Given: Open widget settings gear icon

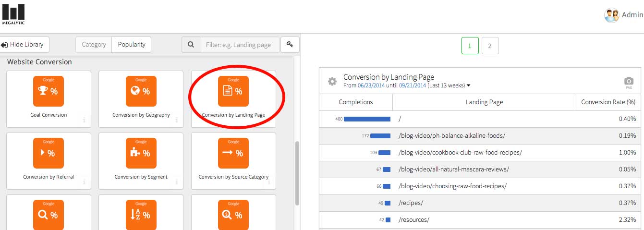Looking at the screenshot, I should click(332, 81).
